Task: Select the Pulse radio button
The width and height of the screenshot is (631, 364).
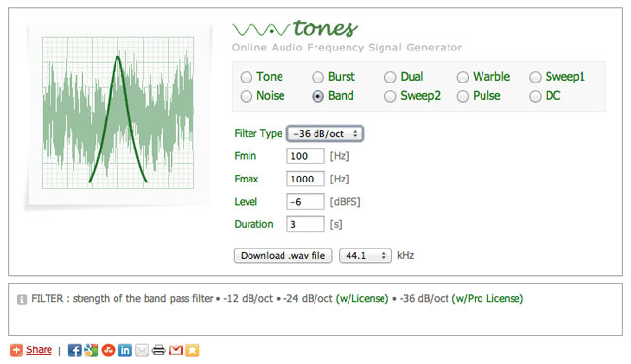Action: coord(463,96)
